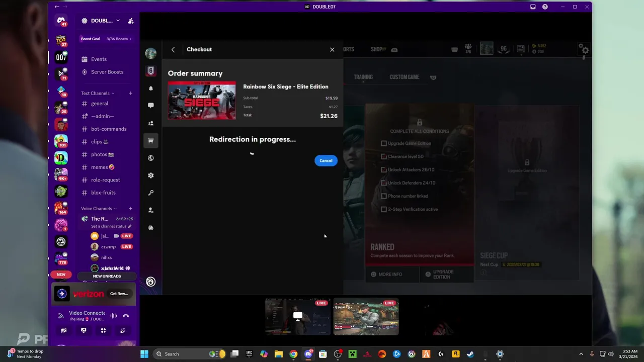Tick Unlock Defenders 24/10 checkbox
This screenshot has width=644, height=362.
pos(384,183)
